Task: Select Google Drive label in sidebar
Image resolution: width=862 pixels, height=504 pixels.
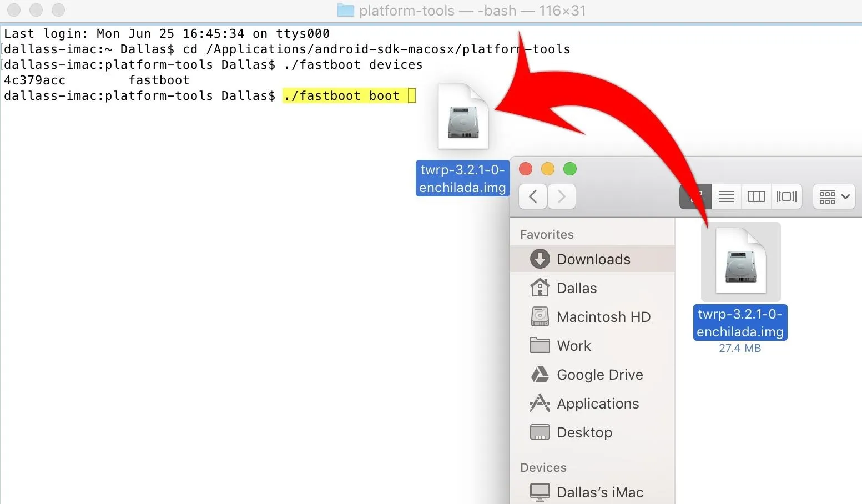Action: pos(600,375)
